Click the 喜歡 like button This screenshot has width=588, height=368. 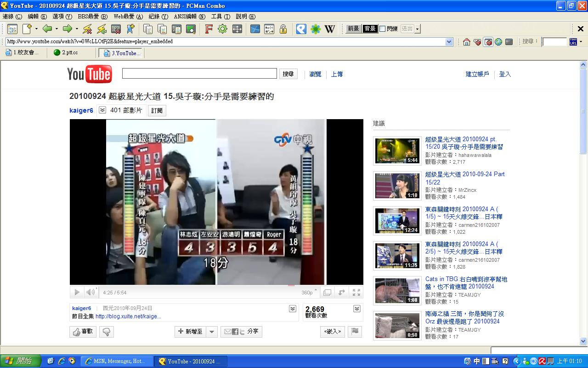[83, 331]
